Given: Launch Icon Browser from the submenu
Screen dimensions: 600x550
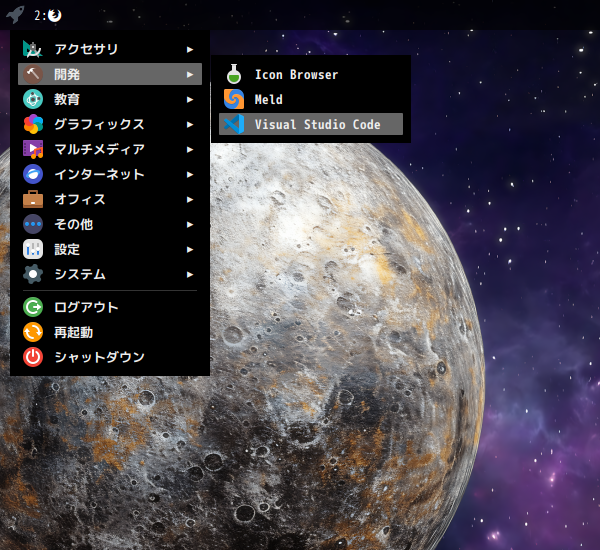Looking at the screenshot, I should 311,74.
